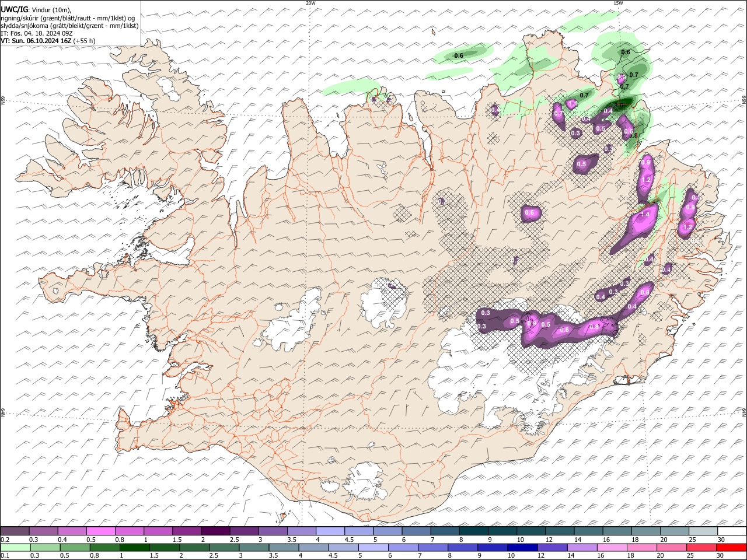This screenshot has height=560, width=747.
Task: Click the '15W' longitude label on the top edge
Action: (x=618, y=3)
